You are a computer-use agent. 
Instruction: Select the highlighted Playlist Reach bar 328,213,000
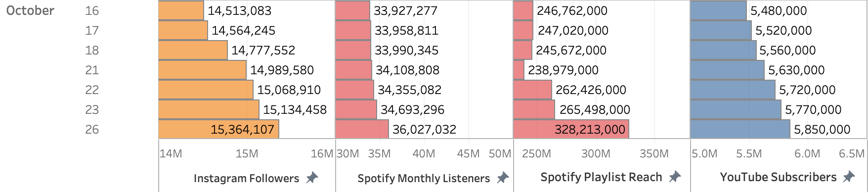click(x=571, y=129)
